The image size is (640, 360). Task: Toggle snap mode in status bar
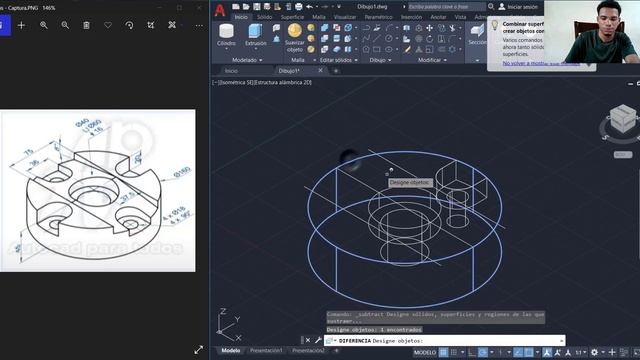pos(453,352)
